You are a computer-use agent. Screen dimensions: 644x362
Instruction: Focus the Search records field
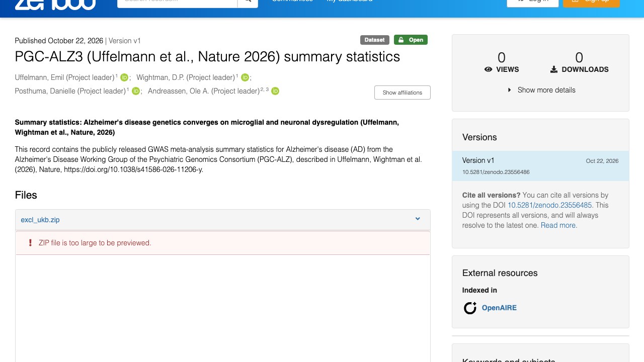(177, 2)
